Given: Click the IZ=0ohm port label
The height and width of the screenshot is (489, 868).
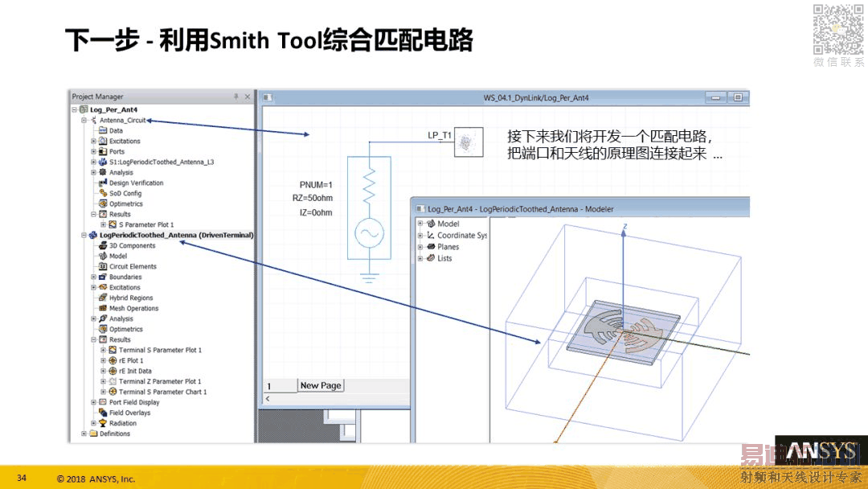Looking at the screenshot, I should (316, 212).
